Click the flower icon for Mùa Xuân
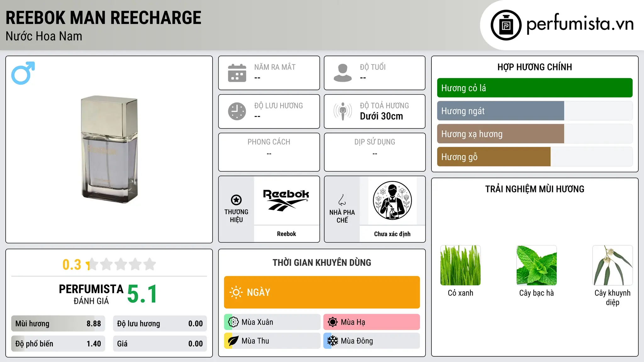The image size is (644, 362). pyautogui.click(x=233, y=322)
